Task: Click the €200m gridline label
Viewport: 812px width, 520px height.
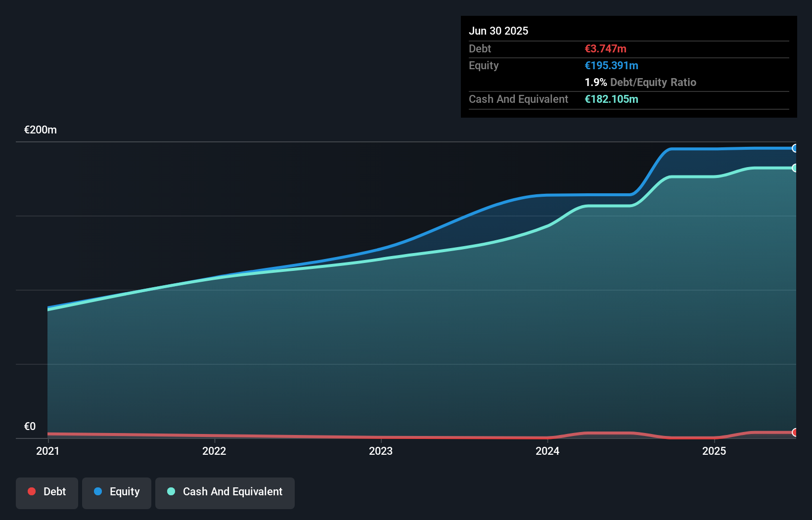Action: click(40, 130)
